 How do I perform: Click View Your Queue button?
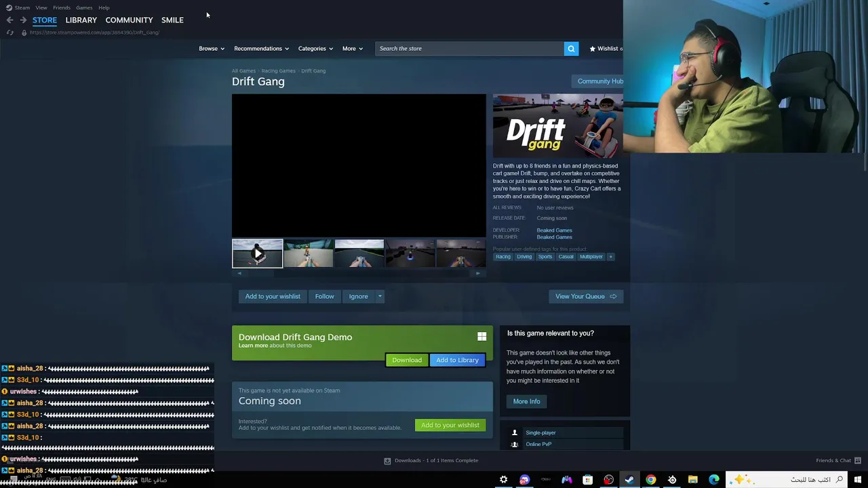click(x=585, y=296)
